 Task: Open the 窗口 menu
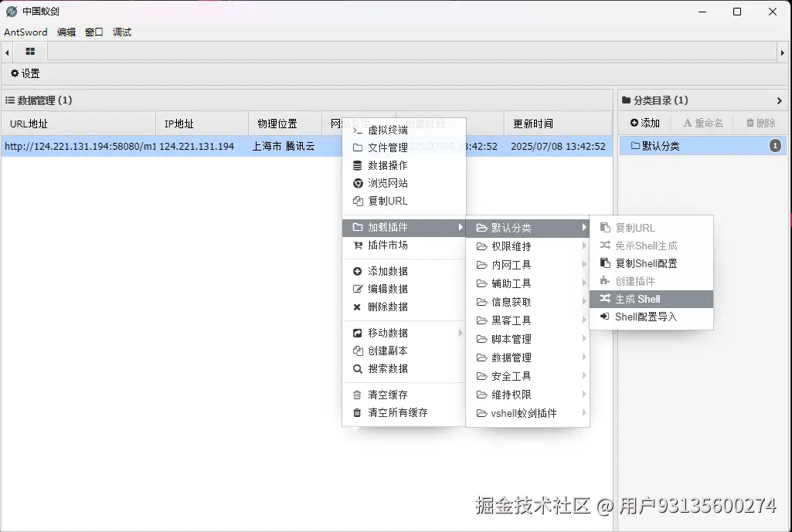94,32
